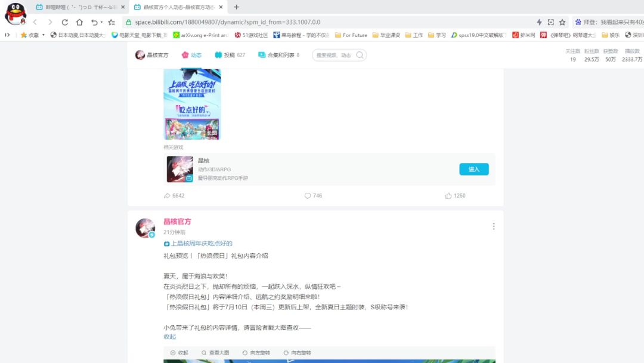644x363 pixels.
Task: View the 关注数 19 following count
Action: point(572,56)
